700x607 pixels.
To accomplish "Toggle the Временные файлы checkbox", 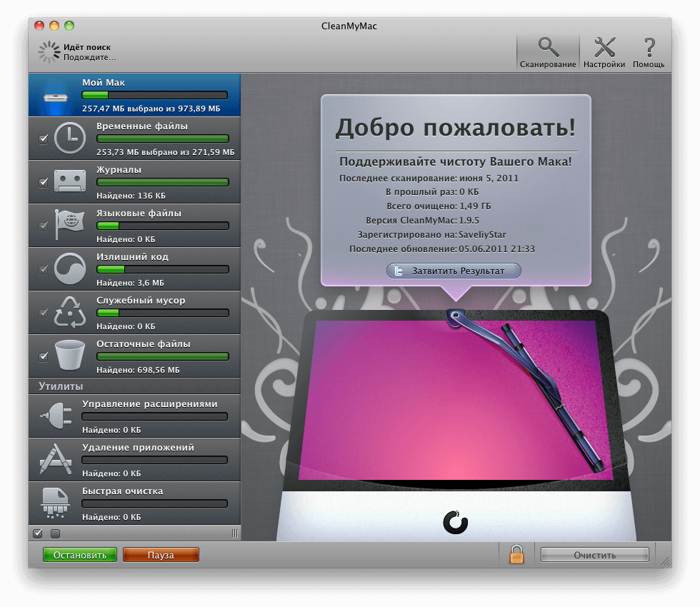I will [44, 139].
